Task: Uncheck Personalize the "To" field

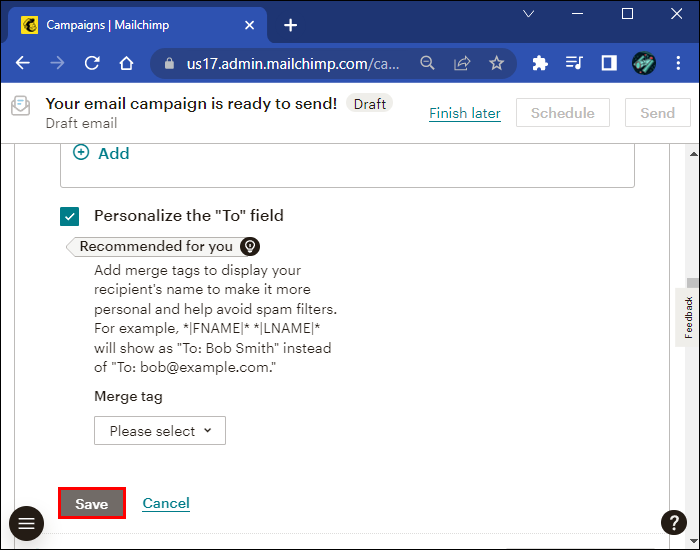Action: [x=70, y=216]
